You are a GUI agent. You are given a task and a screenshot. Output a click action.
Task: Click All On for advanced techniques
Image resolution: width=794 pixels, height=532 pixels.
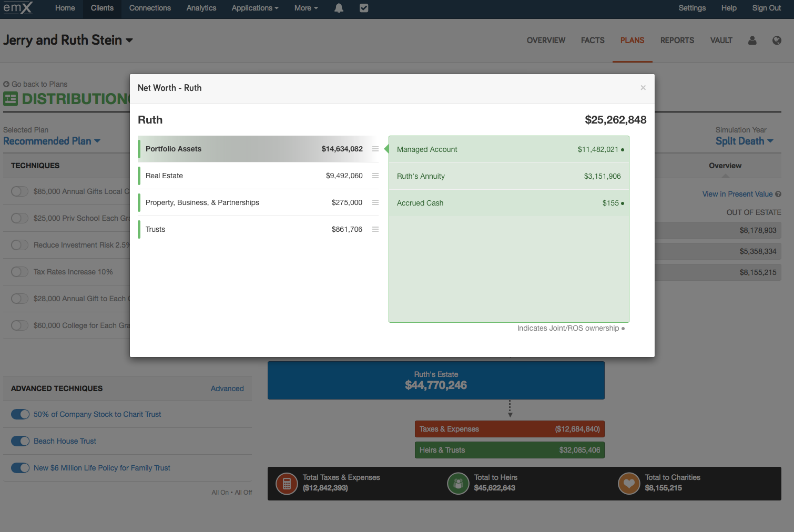pyautogui.click(x=220, y=493)
